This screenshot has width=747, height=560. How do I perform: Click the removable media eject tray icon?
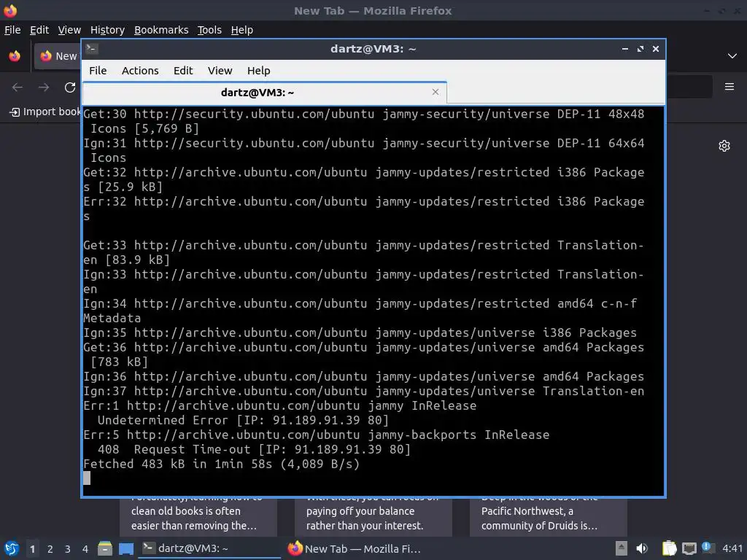click(x=621, y=548)
